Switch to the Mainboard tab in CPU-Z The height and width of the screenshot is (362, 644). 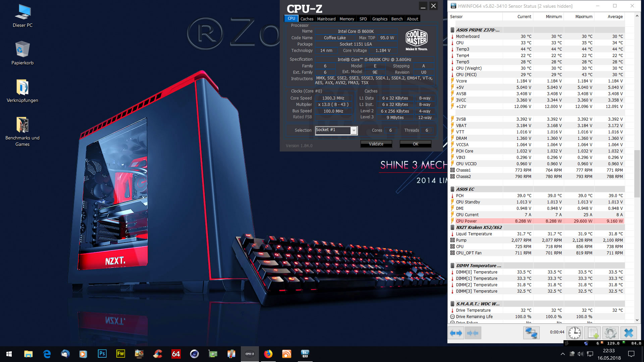point(326,19)
